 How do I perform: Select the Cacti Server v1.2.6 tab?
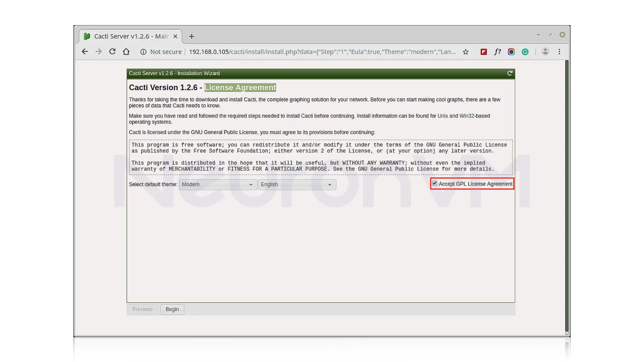(131, 36)
